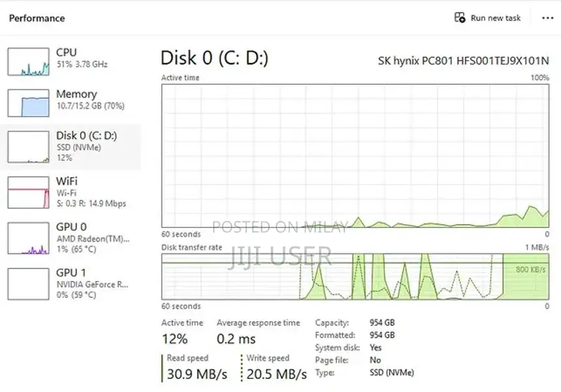Open GPU 1 NVIDIA GeForce performance icon

tap(27, 284)
